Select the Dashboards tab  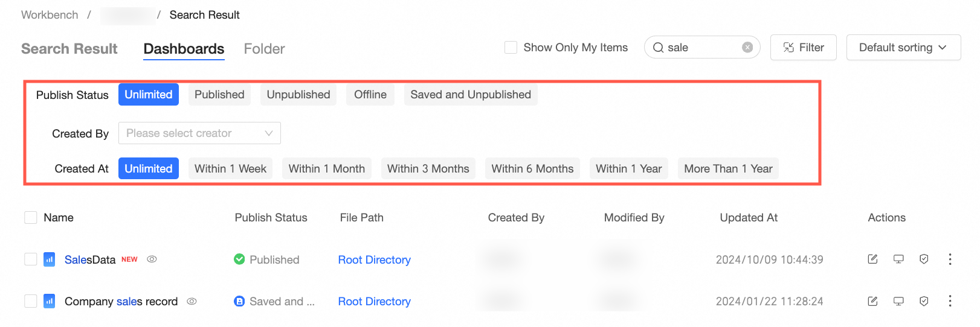coord(184,49)
